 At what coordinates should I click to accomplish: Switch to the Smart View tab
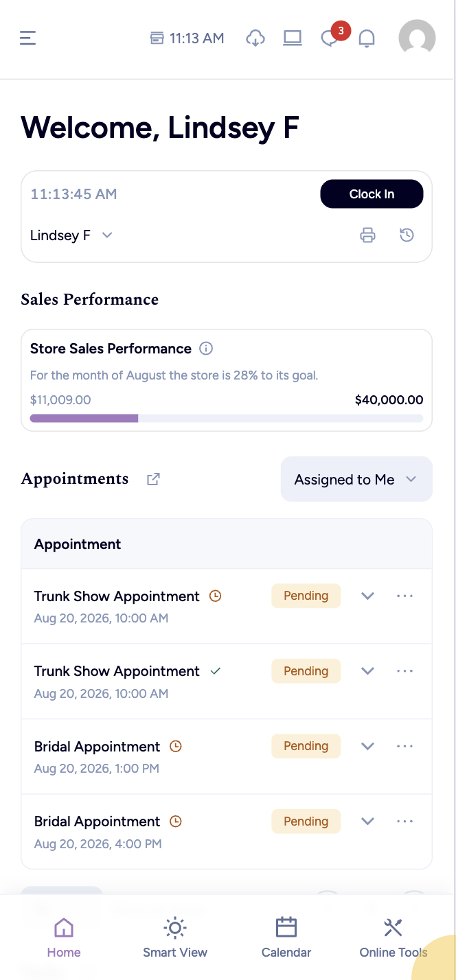(x=175, y=937)
